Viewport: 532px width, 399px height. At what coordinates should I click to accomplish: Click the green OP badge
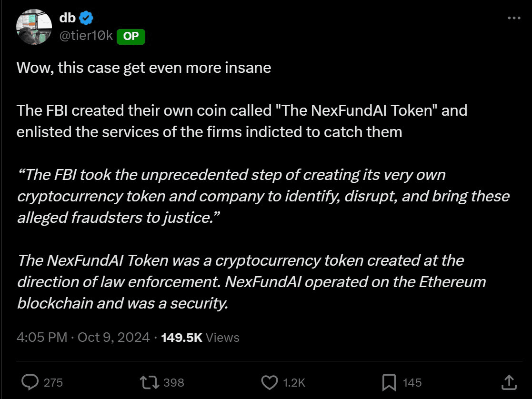point(130,37)
